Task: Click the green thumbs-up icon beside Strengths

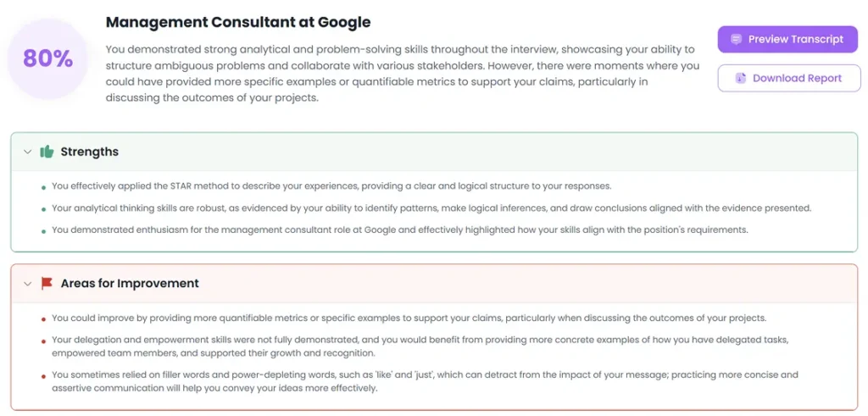Action: click(x=47, y=152)
